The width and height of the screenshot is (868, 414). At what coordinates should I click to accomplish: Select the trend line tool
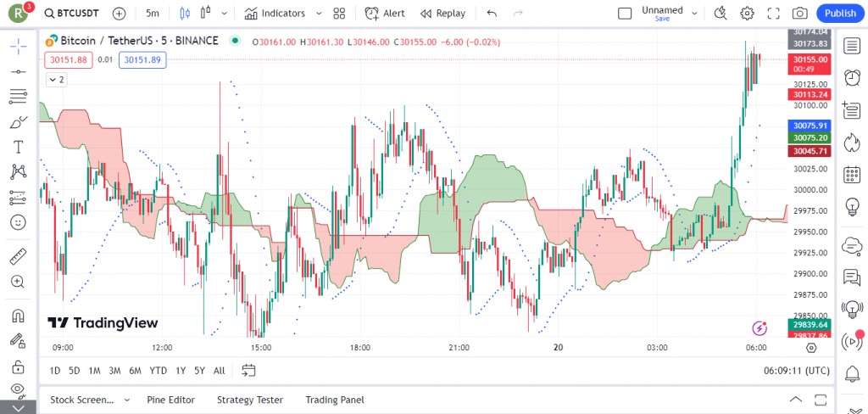click(19, 71)
